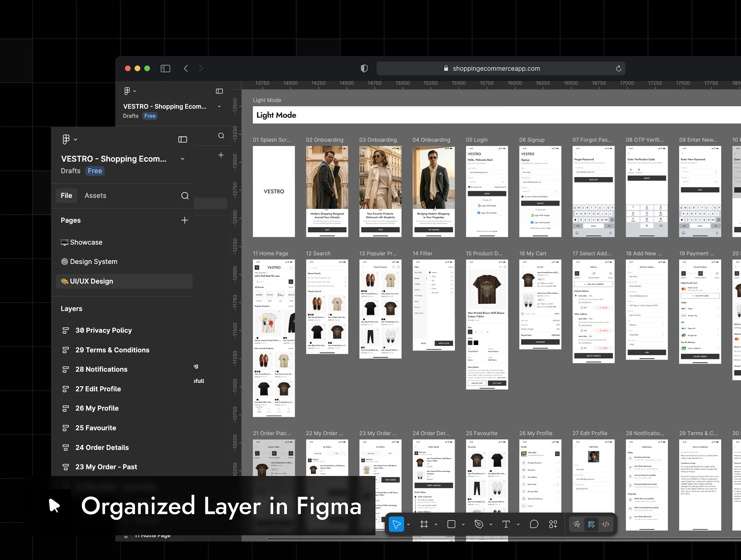Switch to Design mode in toolbar
This screenshot has width=741, height=560.
591,524
